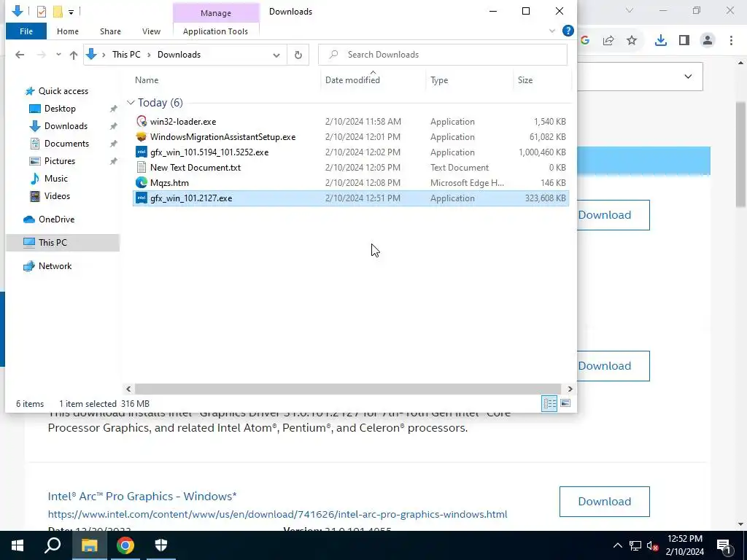Open the address bar history dropdown

tap(276, 55)
